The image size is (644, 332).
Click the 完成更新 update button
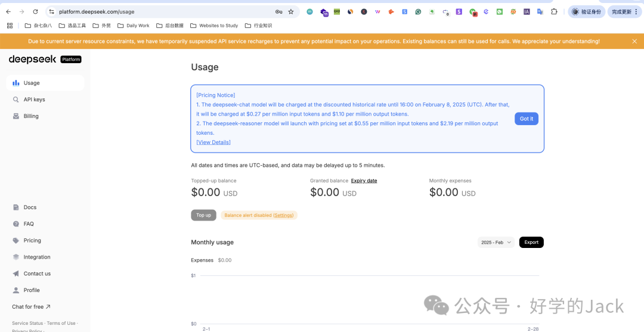(x=624, y=12)
